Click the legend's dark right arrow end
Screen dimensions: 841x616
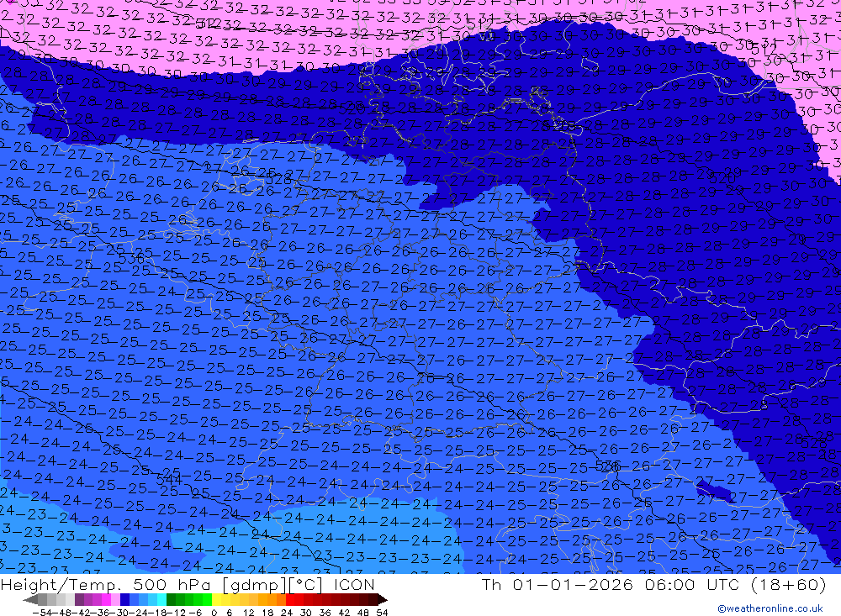point(382,600)
